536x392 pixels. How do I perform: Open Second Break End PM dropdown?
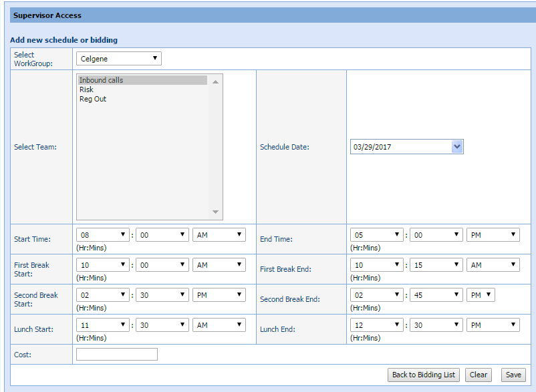tap(481, 295)
